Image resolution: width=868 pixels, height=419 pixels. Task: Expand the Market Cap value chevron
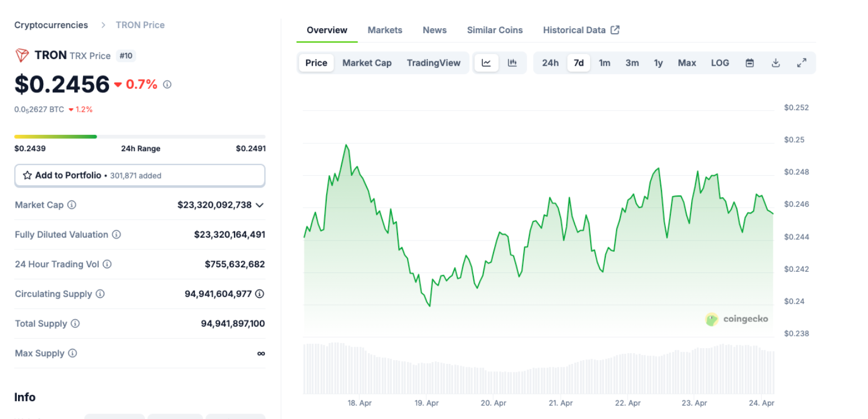coord(259,205)
